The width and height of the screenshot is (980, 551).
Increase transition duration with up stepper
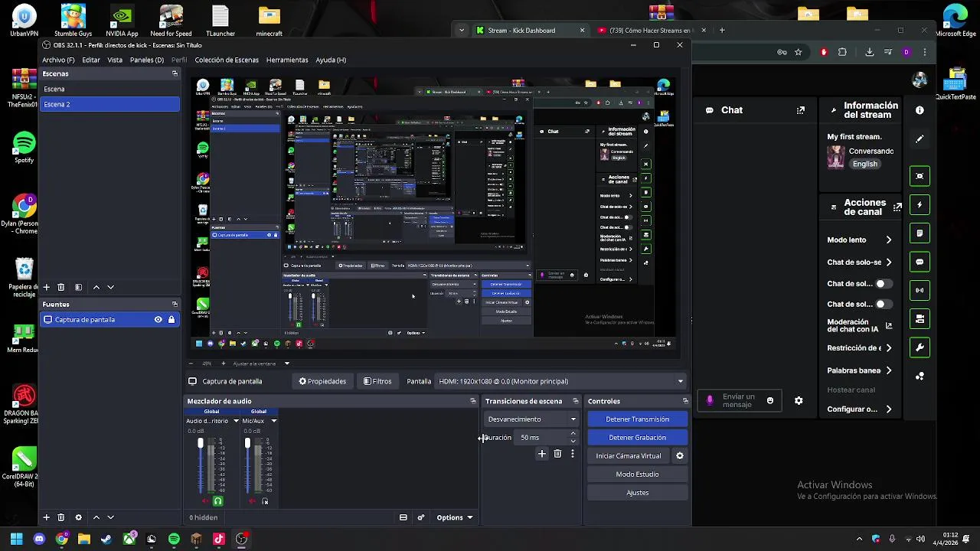pos(573,434)
